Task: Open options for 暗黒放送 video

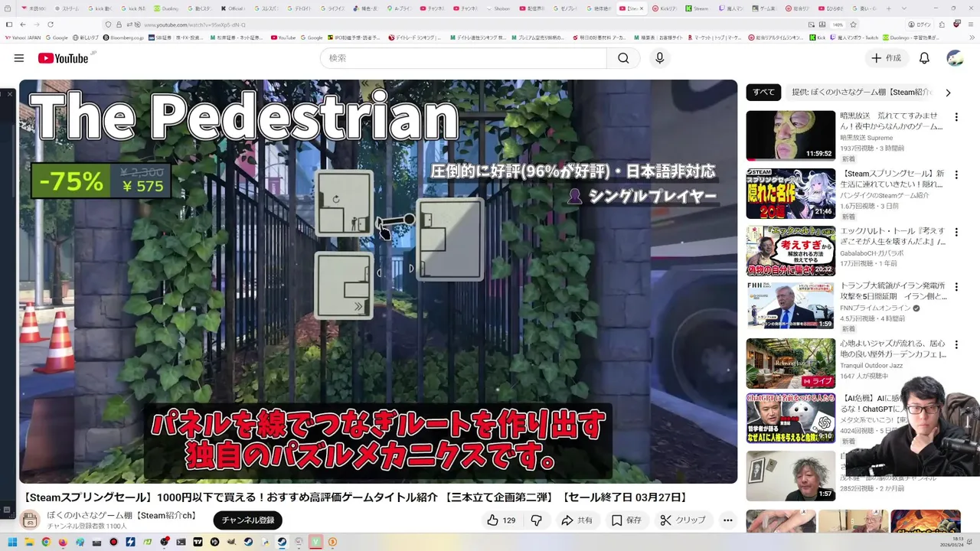Action: [x=955, y=117]
